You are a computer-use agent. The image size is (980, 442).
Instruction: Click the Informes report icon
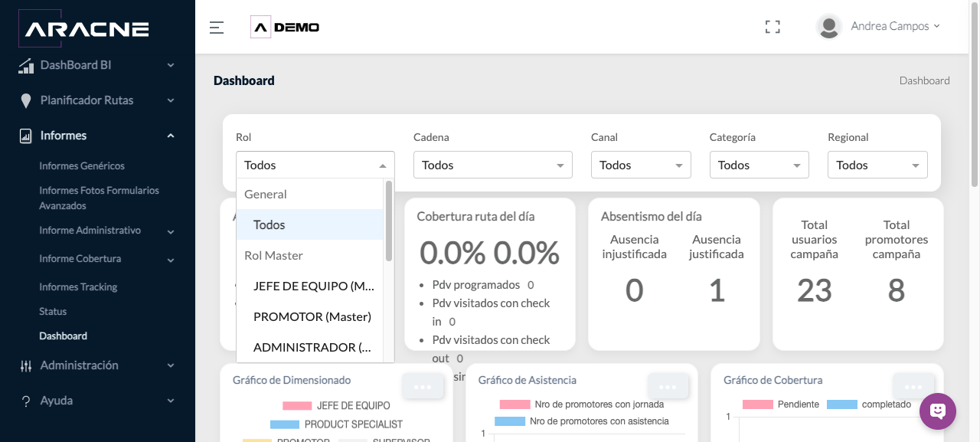pyautogui.click(x=26, y=136)
